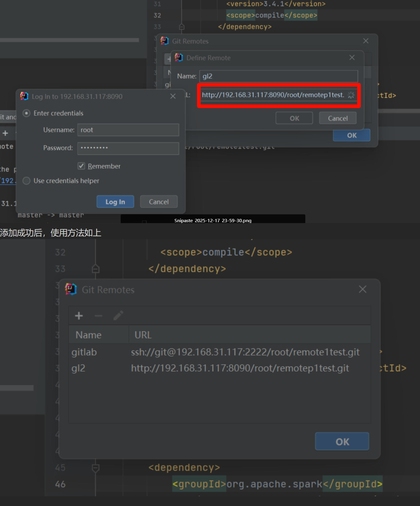Click Cancel in the Define Remote dialog
The image size is (420, 506).
click(338, 118)
